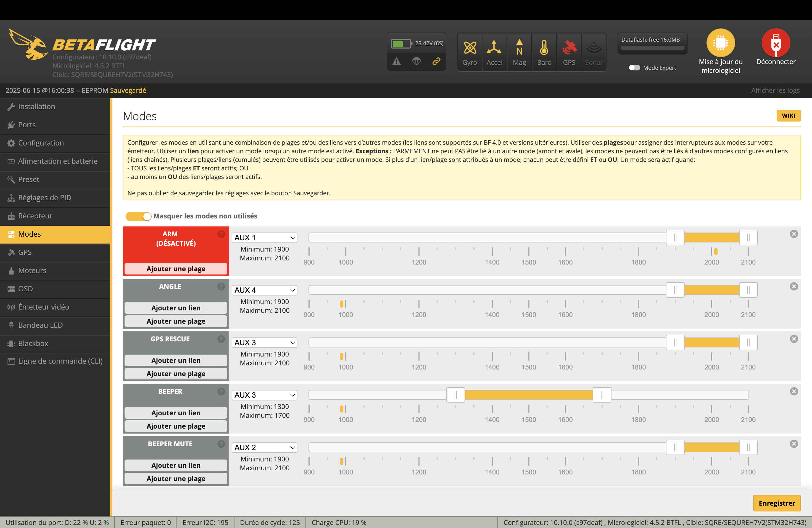The width and height of the screenshot is (812, 528).
Task: Click the warning triangle icon
Action: pos(396,62)
